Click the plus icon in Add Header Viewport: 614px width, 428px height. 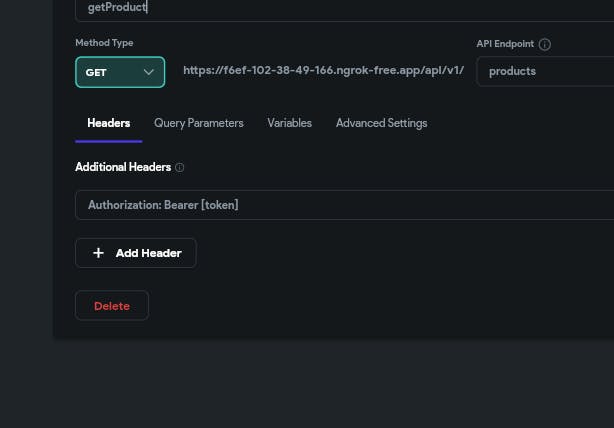pos(98,253)
